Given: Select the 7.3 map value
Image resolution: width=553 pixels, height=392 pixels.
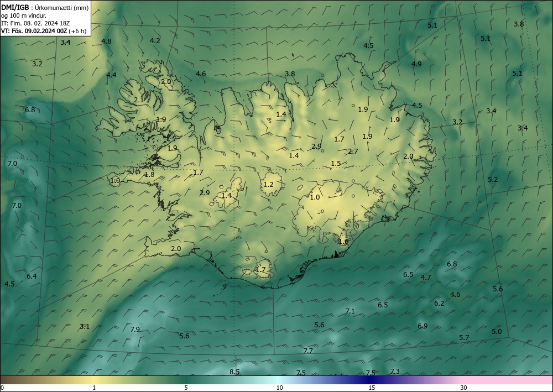Looking at the screenshot, I should click(395, 371).
